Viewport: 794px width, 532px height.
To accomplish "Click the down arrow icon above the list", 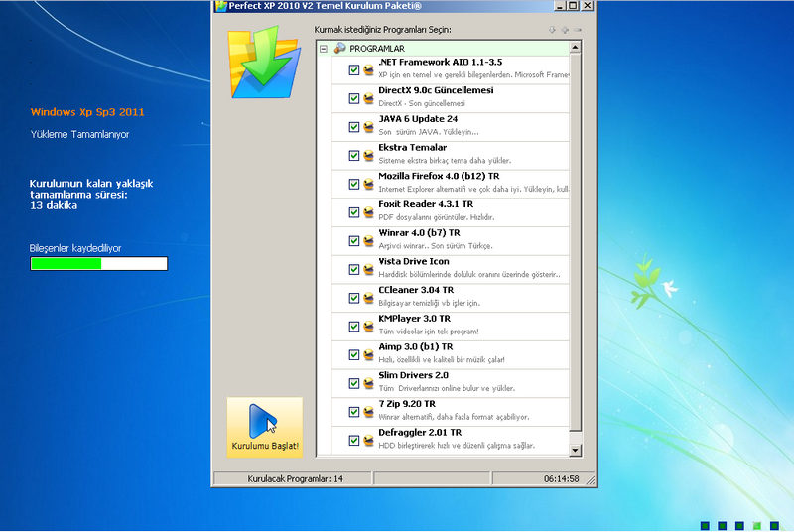I will pyautogui.click(x=552, y=30).
